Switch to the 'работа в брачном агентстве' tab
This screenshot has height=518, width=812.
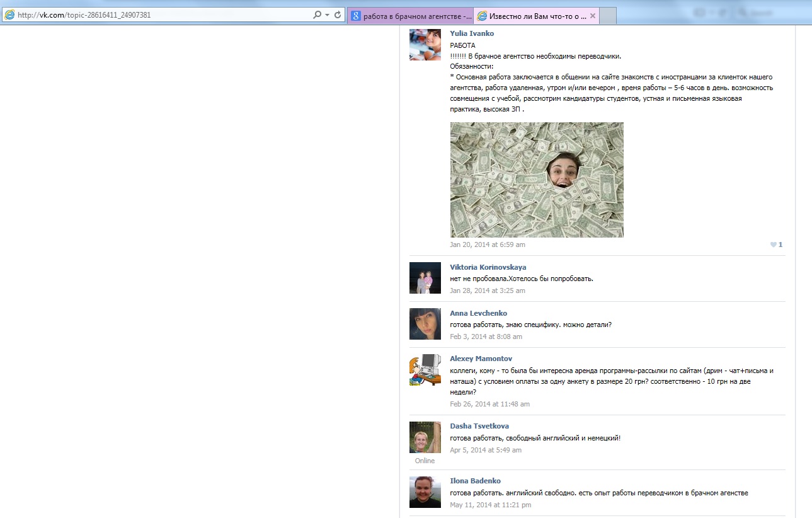click(x=411, y=16)
